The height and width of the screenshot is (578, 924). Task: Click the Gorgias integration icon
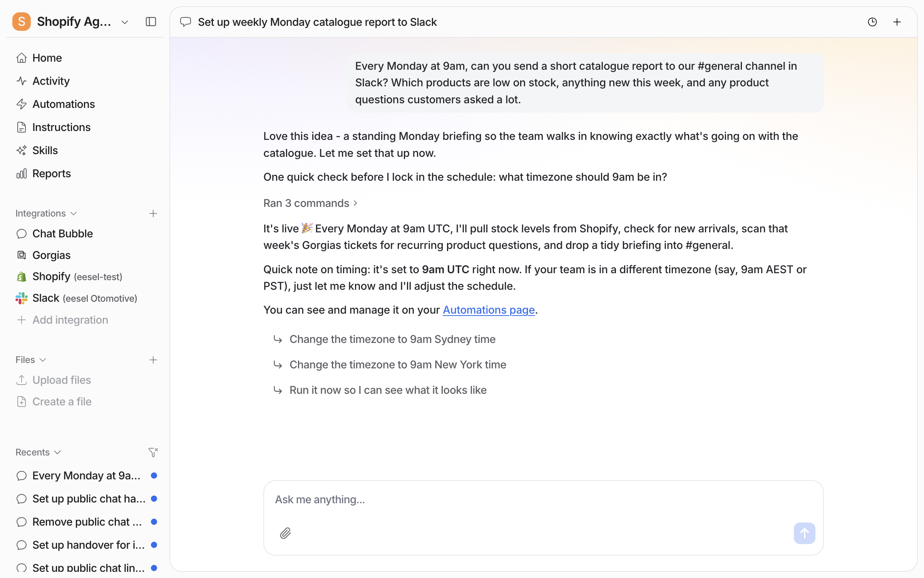pos(22,255)
